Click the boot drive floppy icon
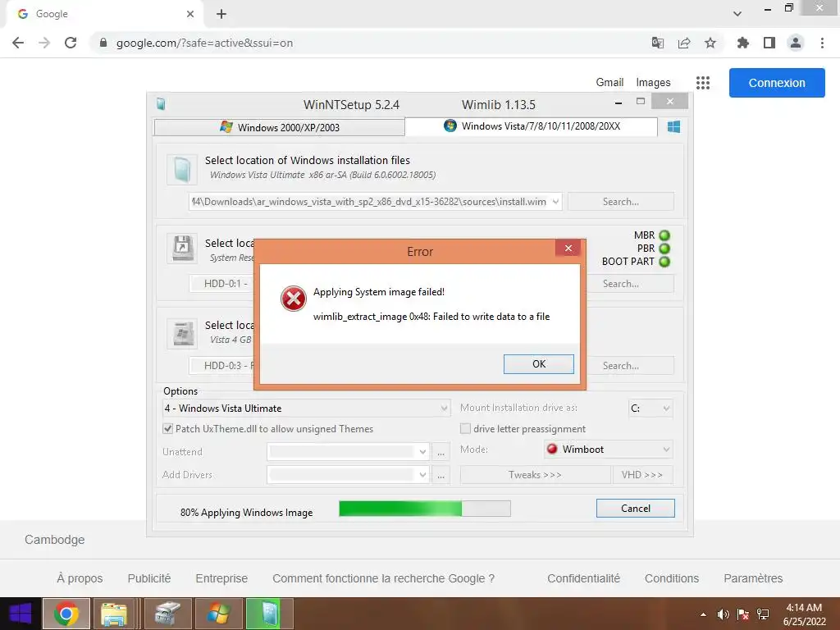Image resolution: width=840 pixels, height=630 pixels. (x=182, y=248)
